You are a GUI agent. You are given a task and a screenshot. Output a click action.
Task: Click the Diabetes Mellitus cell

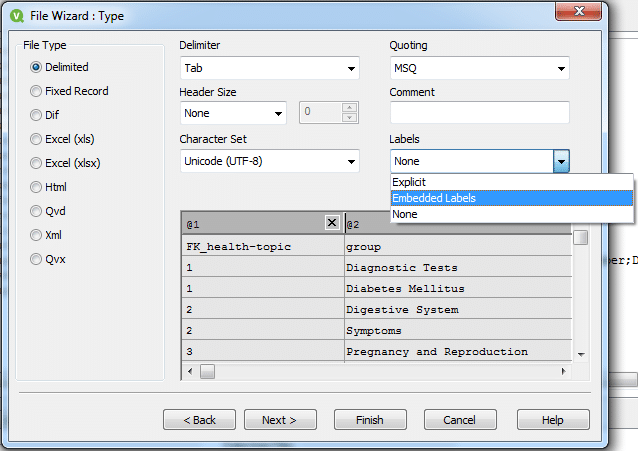(459, 289)
